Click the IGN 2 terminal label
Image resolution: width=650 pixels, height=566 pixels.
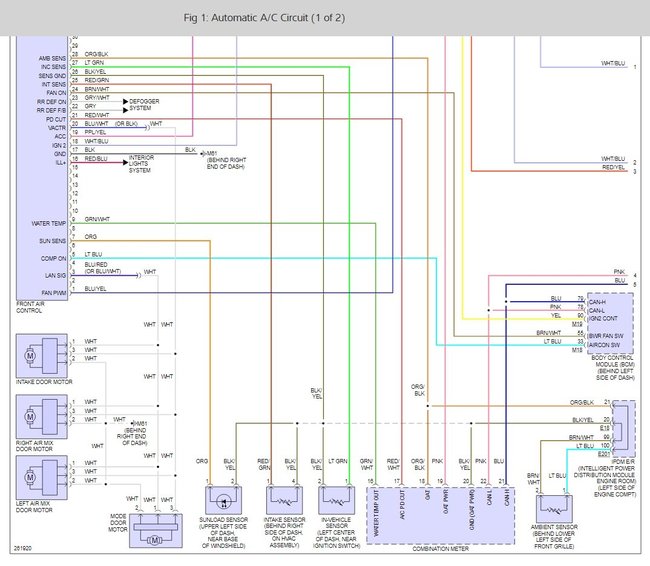[59, 146]
